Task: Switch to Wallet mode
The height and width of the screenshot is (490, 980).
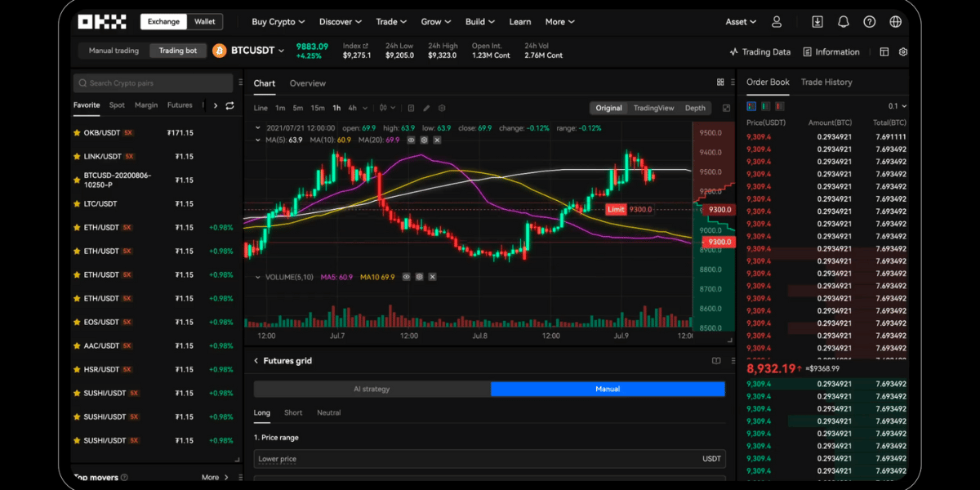Action: point(204,21)
